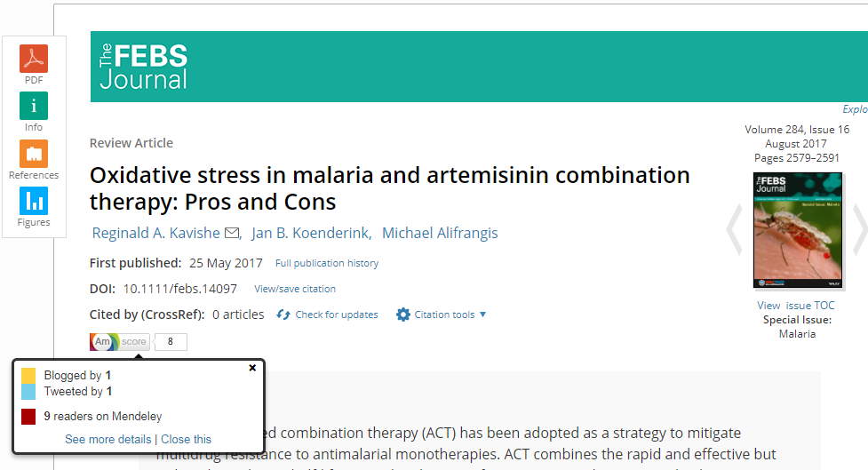The width and height of the screenshot is (868, 470).
Task: Click View/save citation link
Action: click(295, 289)
